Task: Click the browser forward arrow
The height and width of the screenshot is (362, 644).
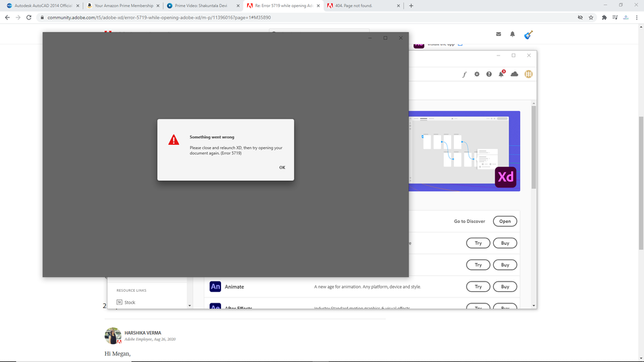Action: [18, 17]
